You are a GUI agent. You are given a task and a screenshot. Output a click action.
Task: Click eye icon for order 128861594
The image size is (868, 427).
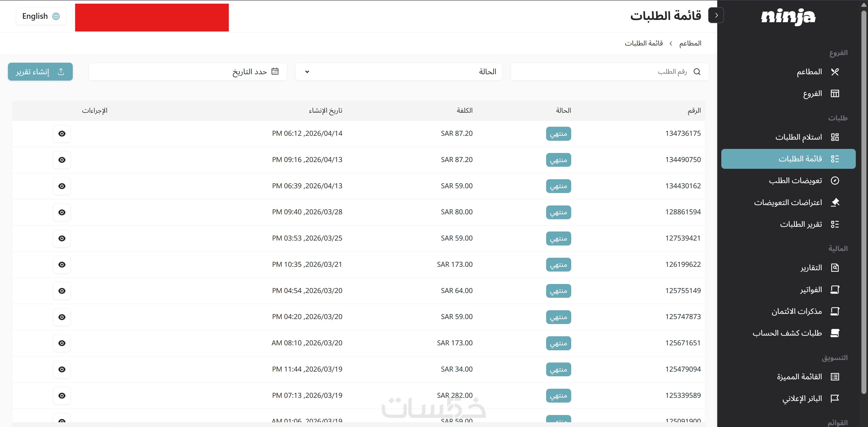(x=62, y=212)
